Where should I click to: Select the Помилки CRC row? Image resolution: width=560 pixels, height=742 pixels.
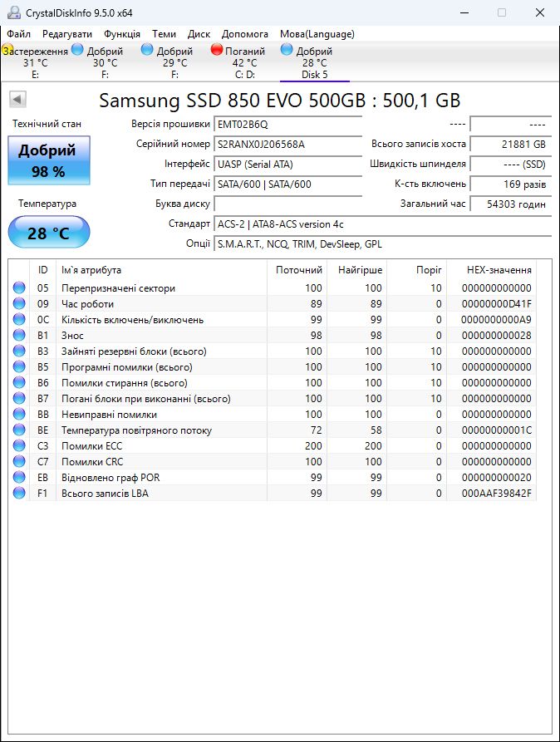pos(273,461)
